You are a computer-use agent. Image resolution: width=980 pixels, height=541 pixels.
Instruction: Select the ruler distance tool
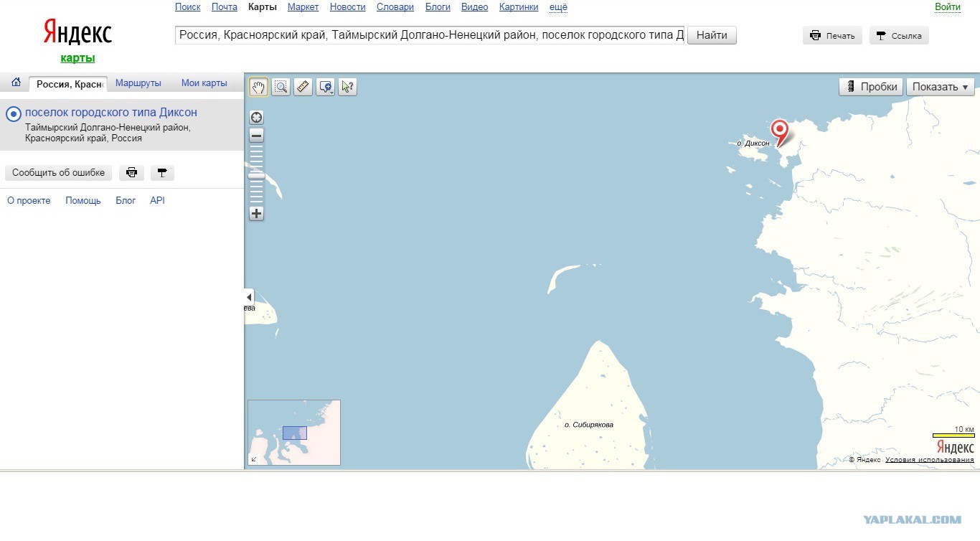[303, 87]
